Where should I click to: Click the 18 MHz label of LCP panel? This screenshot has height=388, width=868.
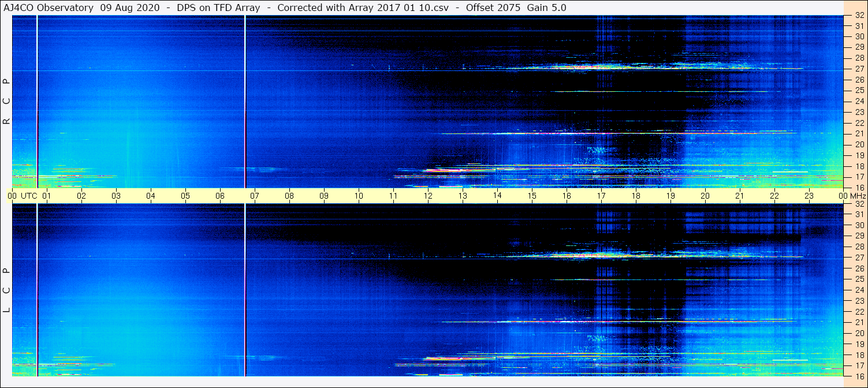[859, 355]
